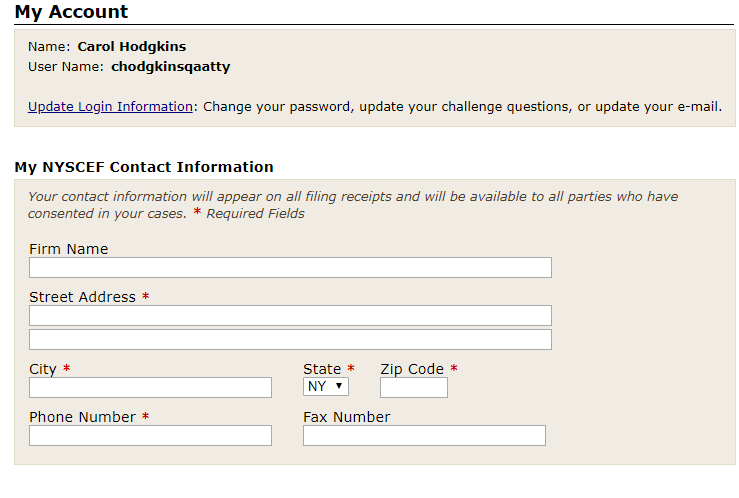Click the name Carol Hodgkins
The image size is (739, 498).
(131, 46)
